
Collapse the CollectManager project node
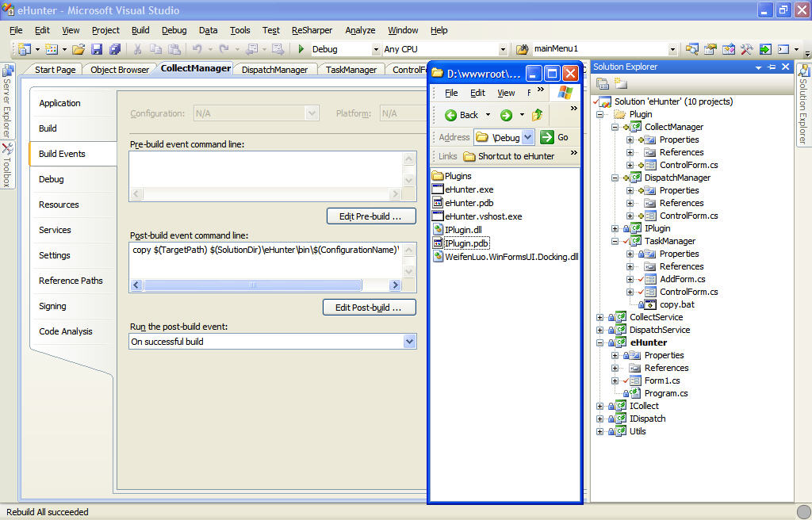615,127
